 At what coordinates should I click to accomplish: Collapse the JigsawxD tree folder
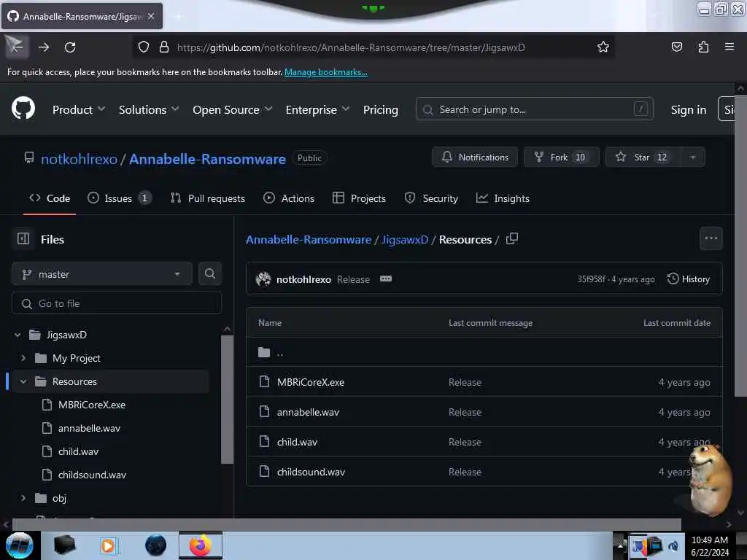click(x=18, y=335)
